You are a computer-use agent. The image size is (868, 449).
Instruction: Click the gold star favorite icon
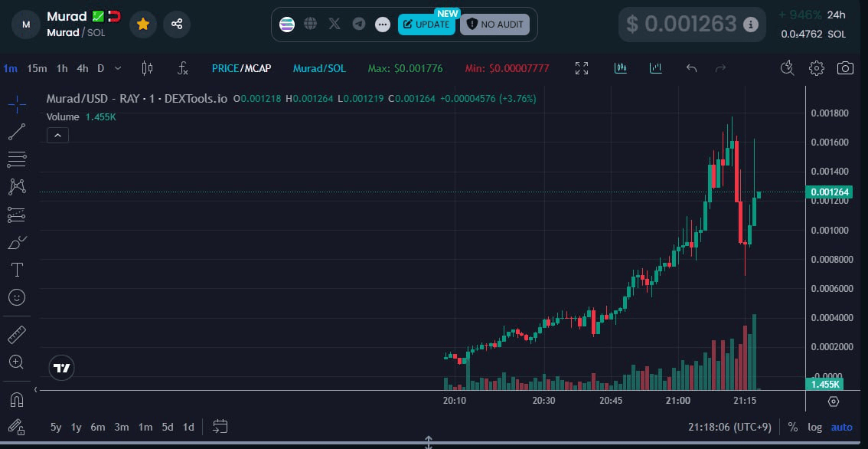(x=143, y=25)
